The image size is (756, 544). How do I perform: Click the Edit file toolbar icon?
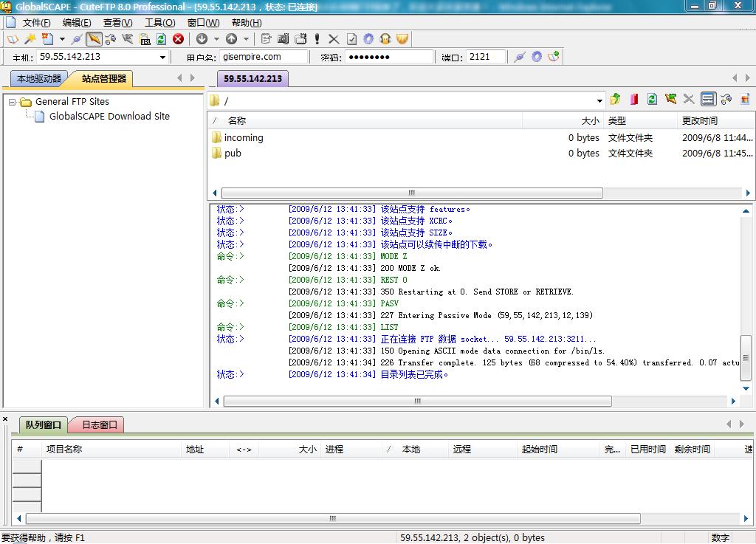point(266,39)
